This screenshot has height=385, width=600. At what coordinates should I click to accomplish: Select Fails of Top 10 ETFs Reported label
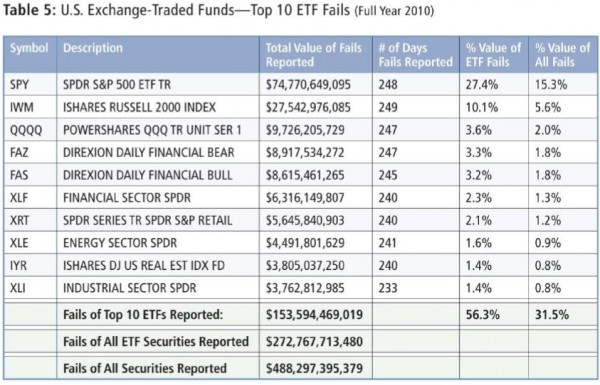(143, 315)
